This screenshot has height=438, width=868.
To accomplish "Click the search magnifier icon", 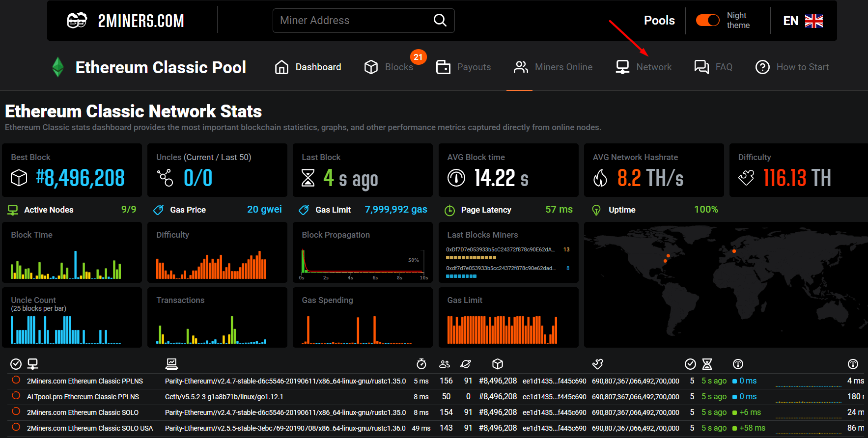I will click(440, 20).
